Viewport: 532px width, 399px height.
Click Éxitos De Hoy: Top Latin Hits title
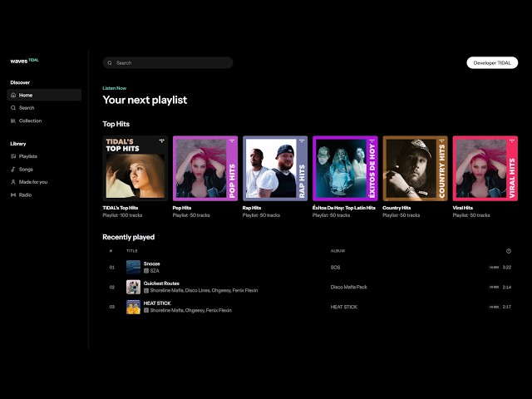pos(344,208)
